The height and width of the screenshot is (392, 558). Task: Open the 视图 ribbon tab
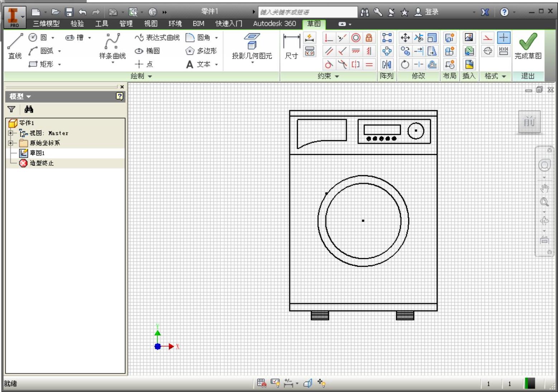[x=151, y=24]
